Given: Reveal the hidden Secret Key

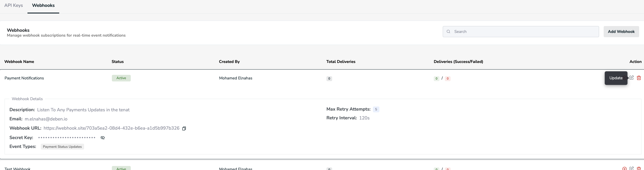Looking at the screenshot, I should pos(103,138).
